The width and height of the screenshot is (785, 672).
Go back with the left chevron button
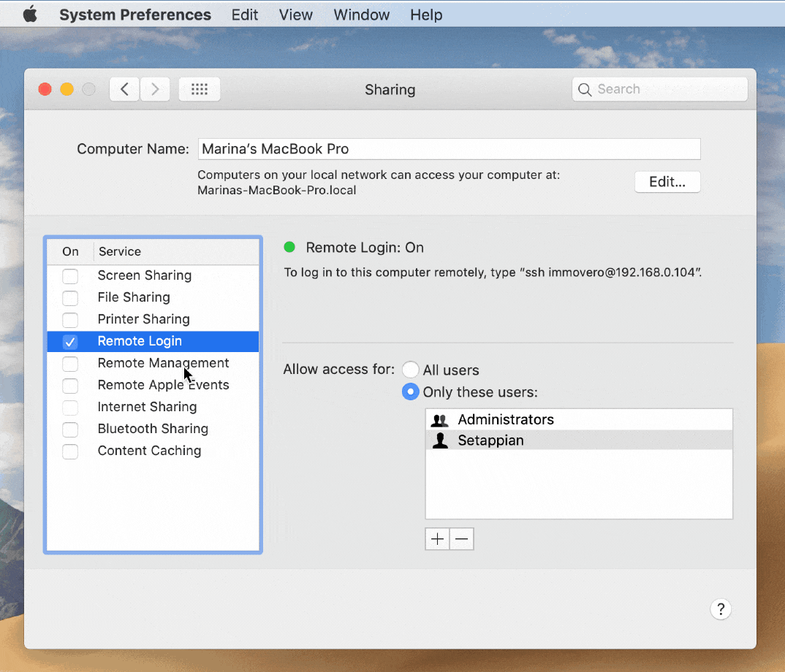pos(125,89)
